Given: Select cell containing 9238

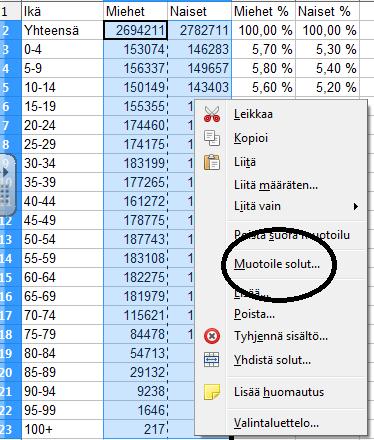Looking at the screenshot, I should [x=135, y=391].
